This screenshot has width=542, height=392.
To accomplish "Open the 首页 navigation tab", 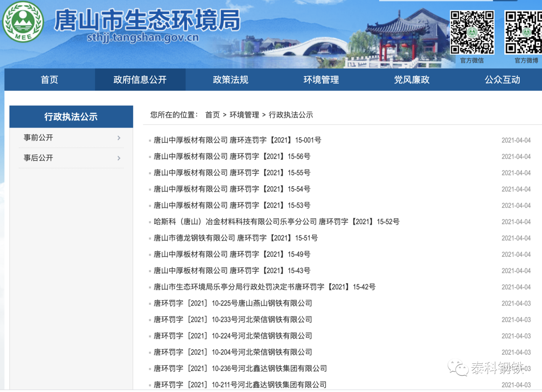I will (49, 80).
